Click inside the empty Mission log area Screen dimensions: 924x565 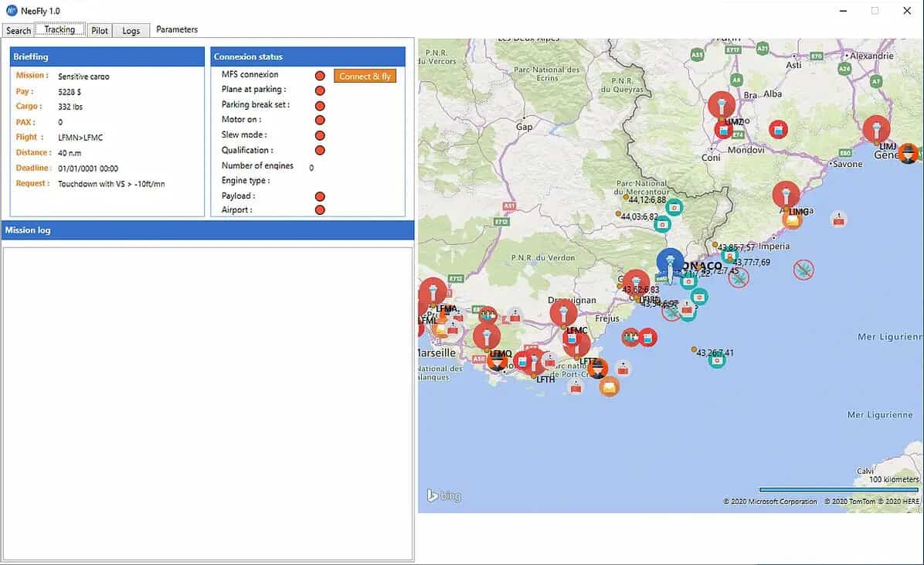pos(207,402)
